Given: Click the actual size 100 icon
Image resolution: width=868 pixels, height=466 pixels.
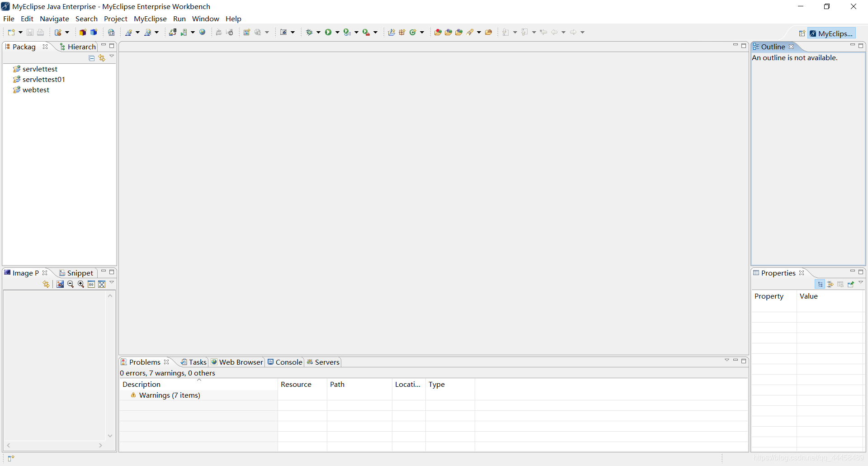Looking at the screenshot, I should 91,284.
